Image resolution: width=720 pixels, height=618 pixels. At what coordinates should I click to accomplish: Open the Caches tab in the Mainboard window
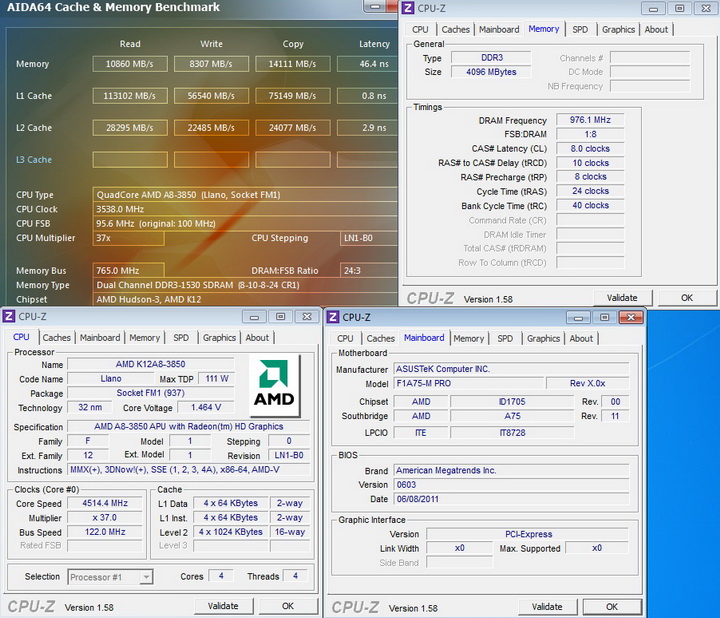(380, 338)
